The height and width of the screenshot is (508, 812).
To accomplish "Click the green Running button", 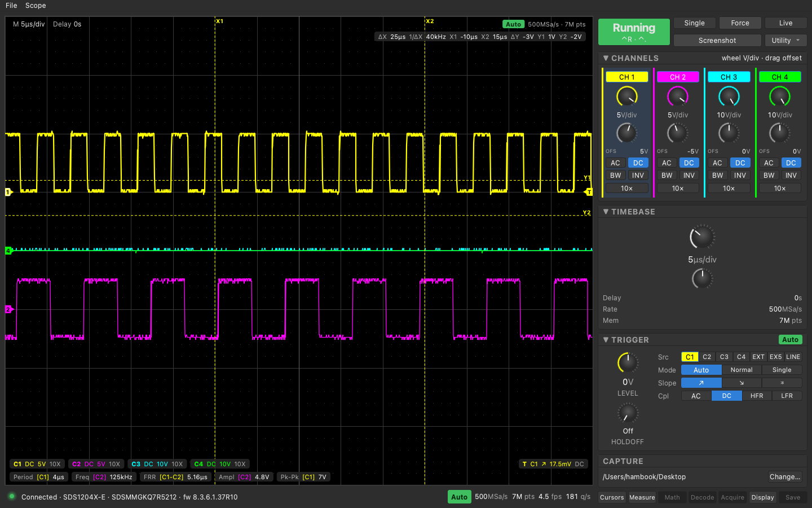I will click(x=634, y=32).
